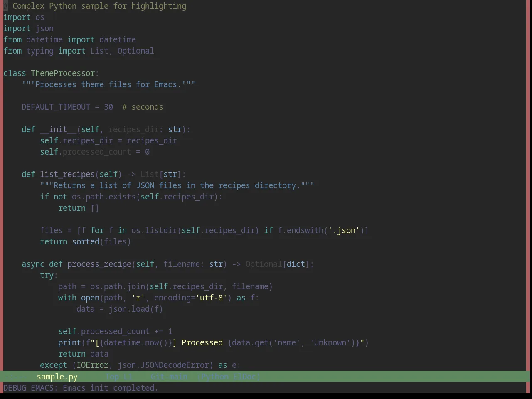532x399 pixels.
Task: Click 'Optional' in the typing import line
Action: pos(135,51)
